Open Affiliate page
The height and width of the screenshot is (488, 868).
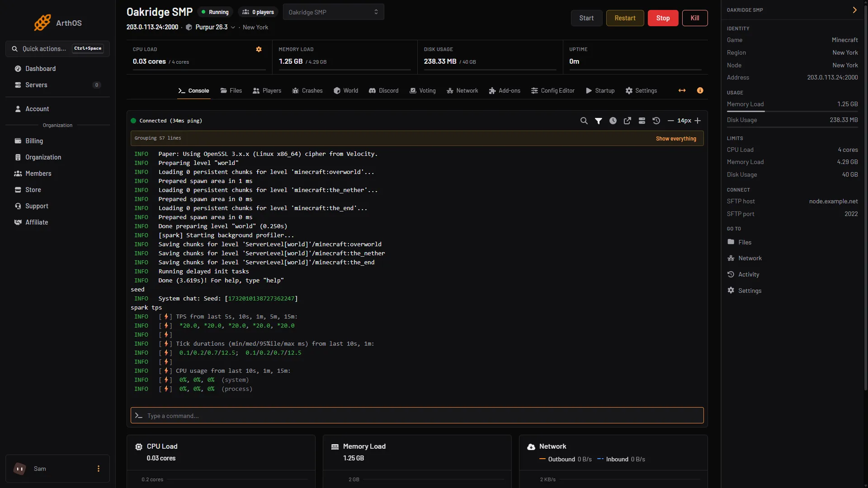click(x=57, y=222)
